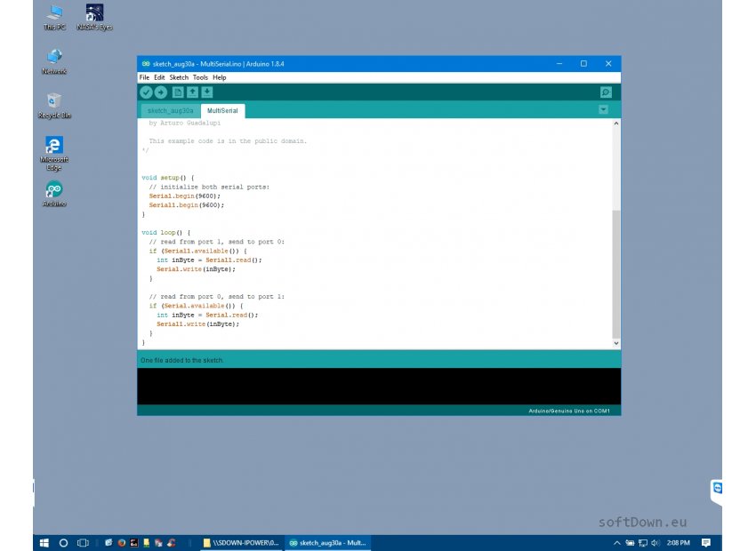
Task: Open Task View on the taskbar
Action: [83, 543]
